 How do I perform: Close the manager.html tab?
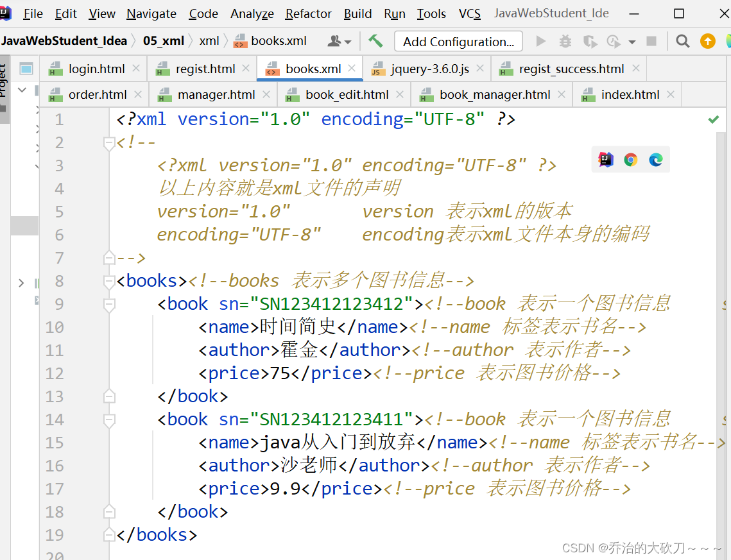(x=266, y=94)
